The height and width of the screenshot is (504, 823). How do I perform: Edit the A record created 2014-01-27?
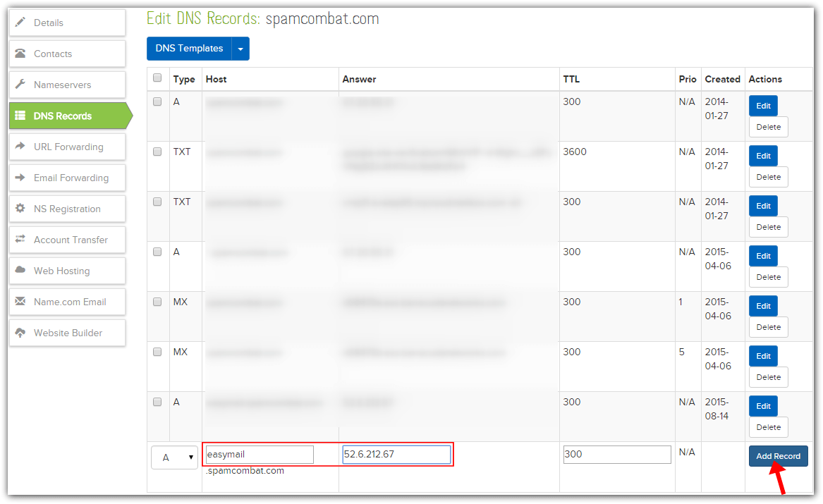(x=763, y=106)
